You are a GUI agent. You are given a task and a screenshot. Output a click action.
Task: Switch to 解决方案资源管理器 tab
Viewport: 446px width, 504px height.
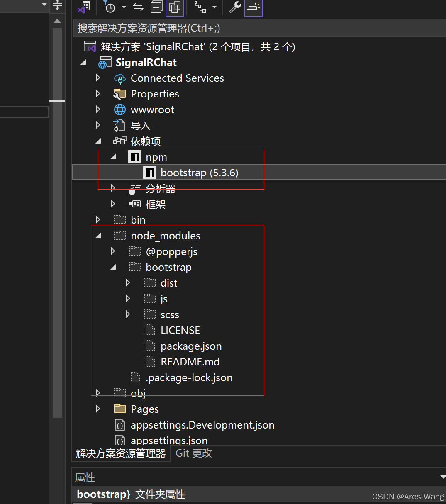[121, 453]
